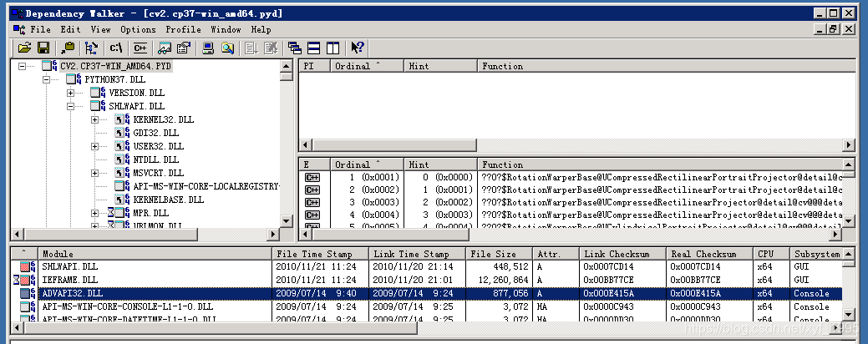This screenshot has width=868, height=344.
Task: Collapse the CV2.CP37-WIN_AMD64.PYD root node
Action: click(23, 66)
